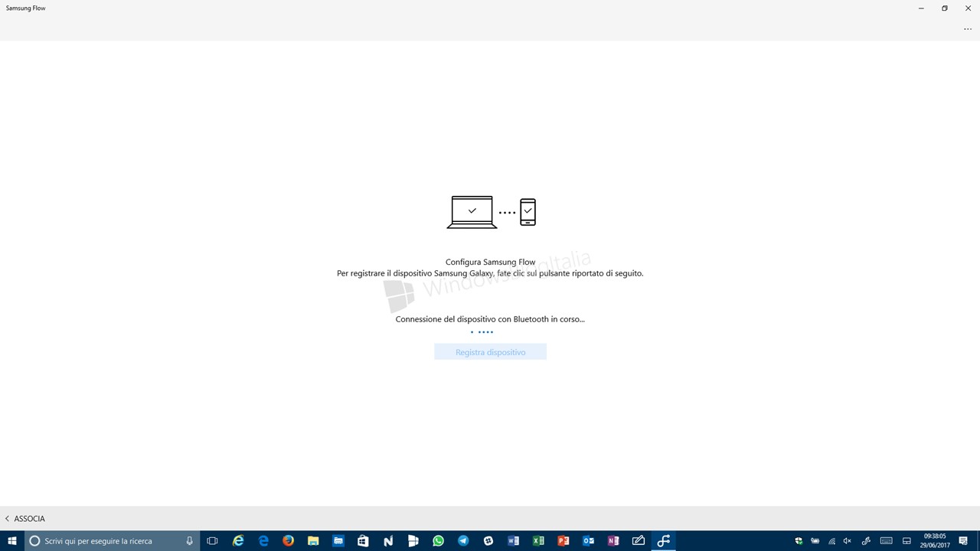Launch Microsoft Edge from the taskbar
980x551 pixels.
point(263,540)
